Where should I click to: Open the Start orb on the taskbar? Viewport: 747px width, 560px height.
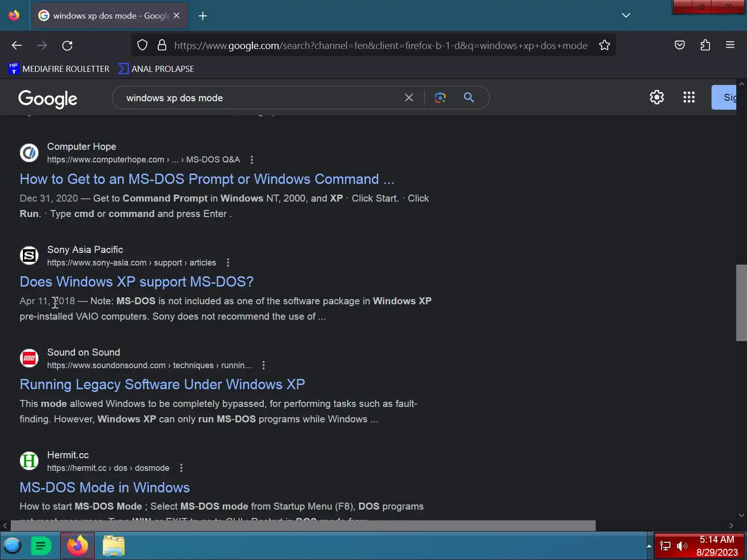pos(13,546)
